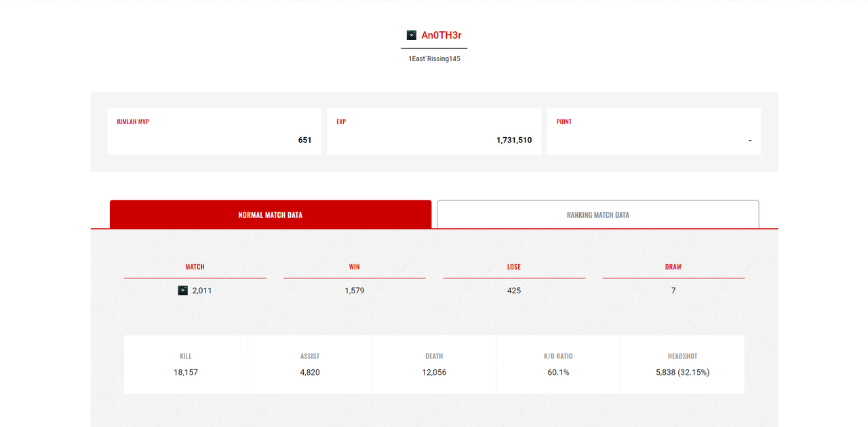Viewport: 868px width, 427px height.
Task: Click the K/D RATIO label
Action: click(x=559, y=356)
